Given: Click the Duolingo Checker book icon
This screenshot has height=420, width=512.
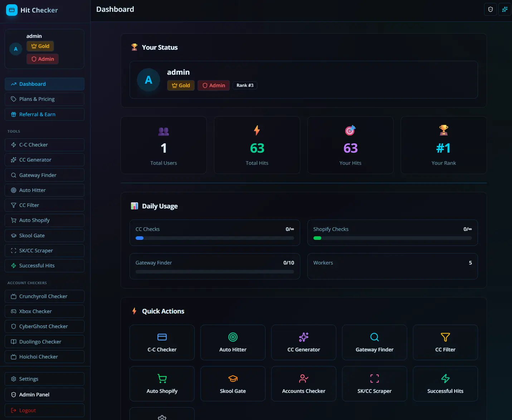Looking at the screenshot, I should click(14, 342).
